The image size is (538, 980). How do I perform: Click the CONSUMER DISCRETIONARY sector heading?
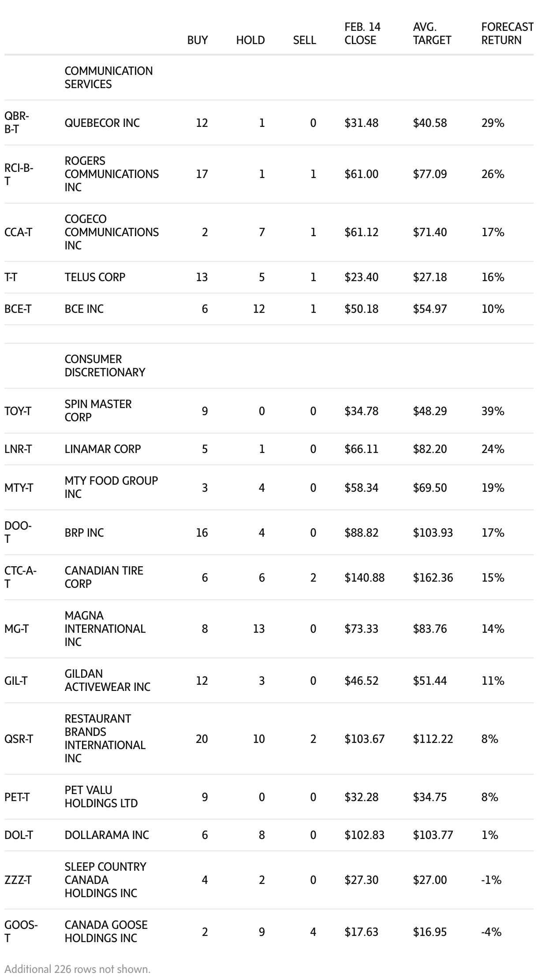click(x=105, y=366)
